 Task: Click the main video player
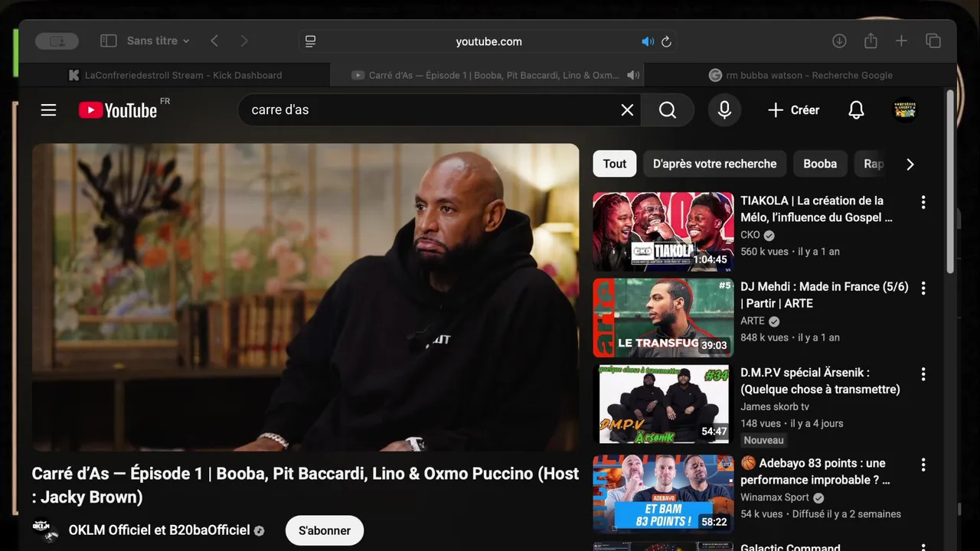pos(305,297)
